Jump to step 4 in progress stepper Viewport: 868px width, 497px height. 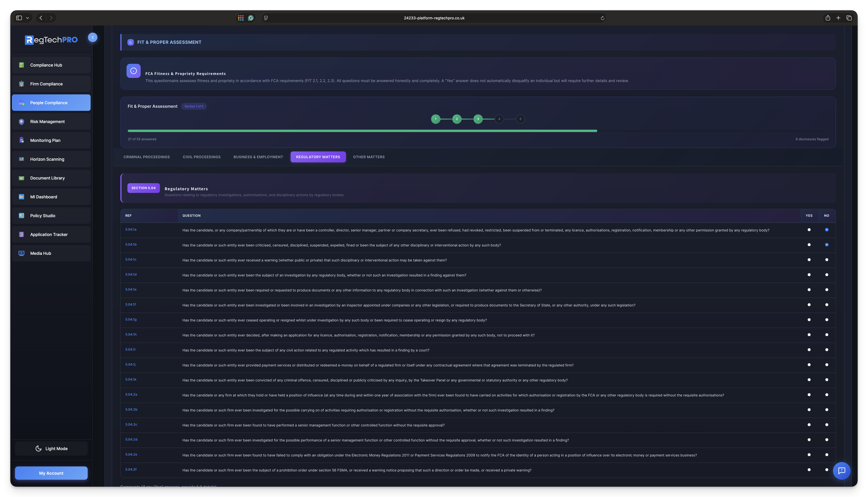pyautogui.click(x=499, y=119)
